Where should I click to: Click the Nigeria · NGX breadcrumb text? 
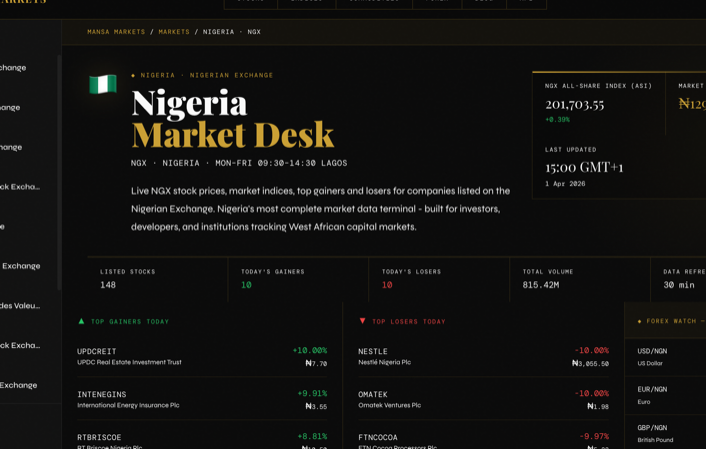coord(231,32)
